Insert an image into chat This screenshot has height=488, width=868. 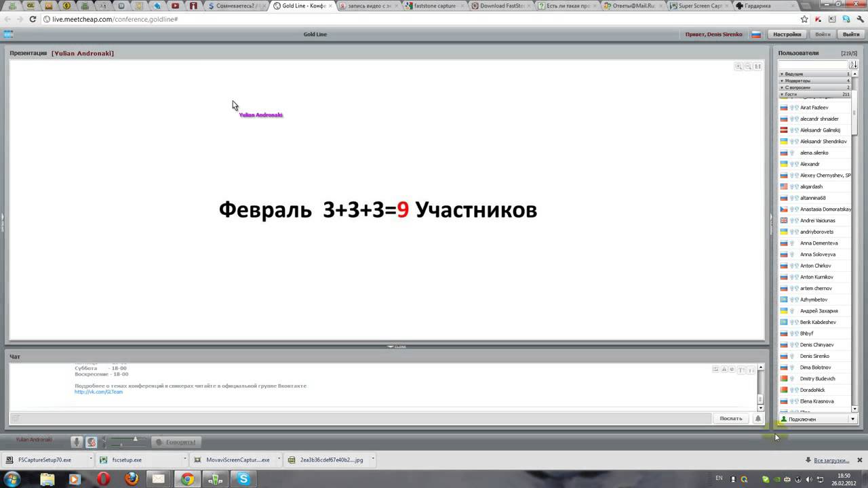coord(715,369)
